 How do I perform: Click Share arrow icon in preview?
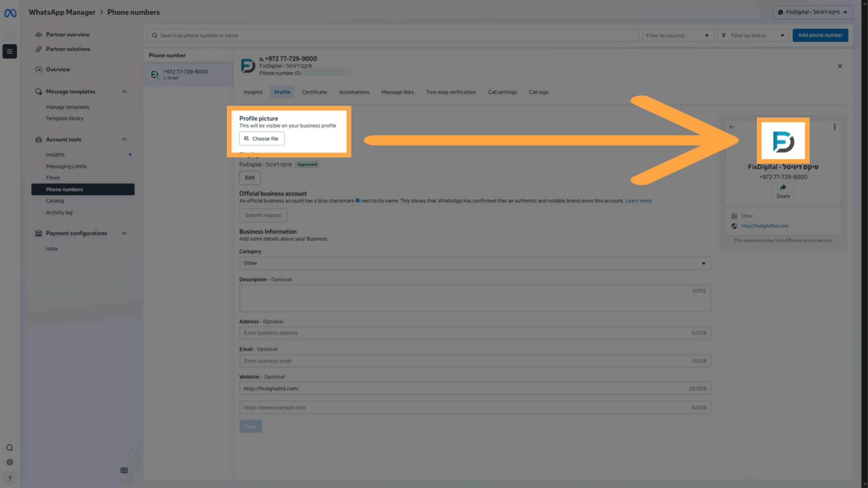[783, 187]
